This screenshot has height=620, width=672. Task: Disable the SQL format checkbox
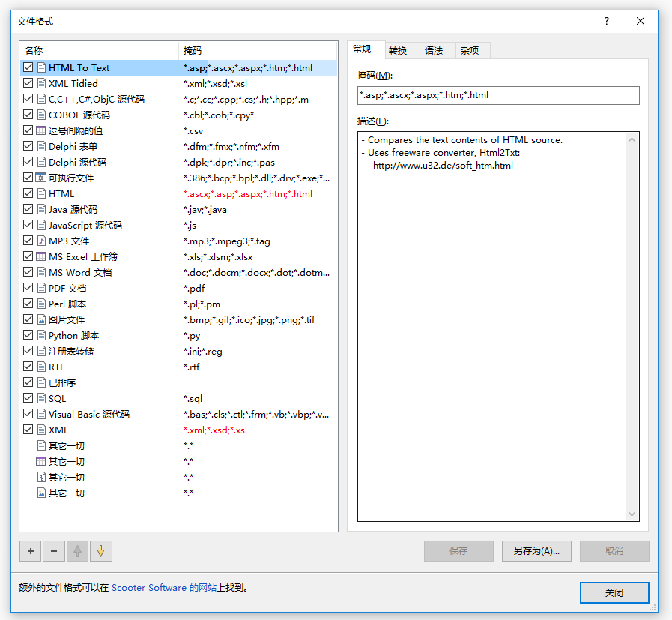[x=28, y=398]
